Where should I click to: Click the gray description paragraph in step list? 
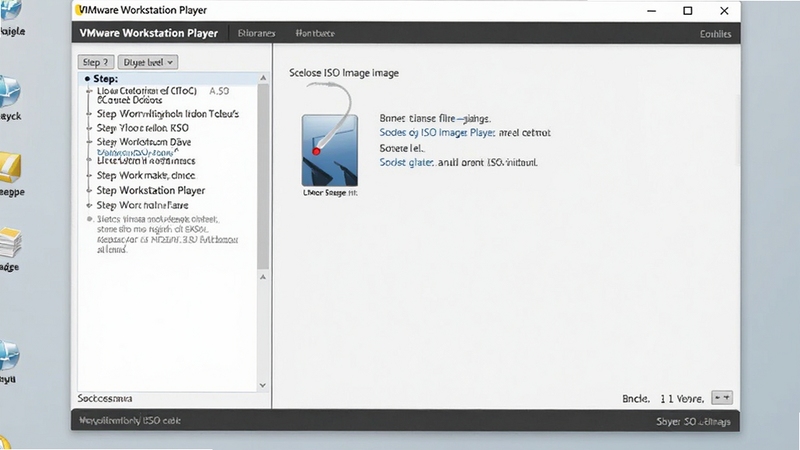(167, 234)
